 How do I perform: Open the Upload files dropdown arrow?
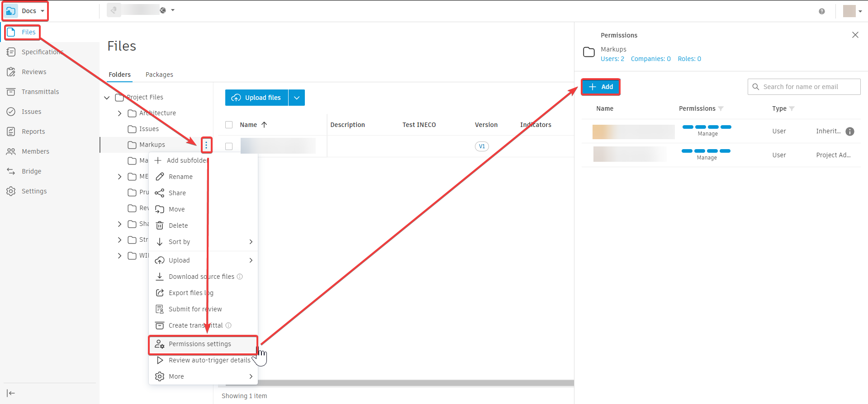[297, 98]
